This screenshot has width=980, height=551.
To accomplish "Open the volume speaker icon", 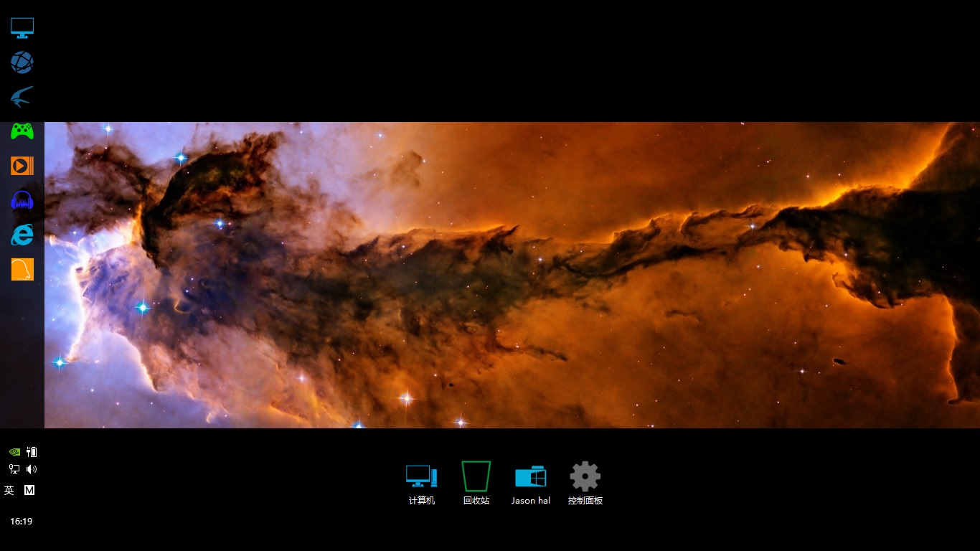I will tap(32, 469).
